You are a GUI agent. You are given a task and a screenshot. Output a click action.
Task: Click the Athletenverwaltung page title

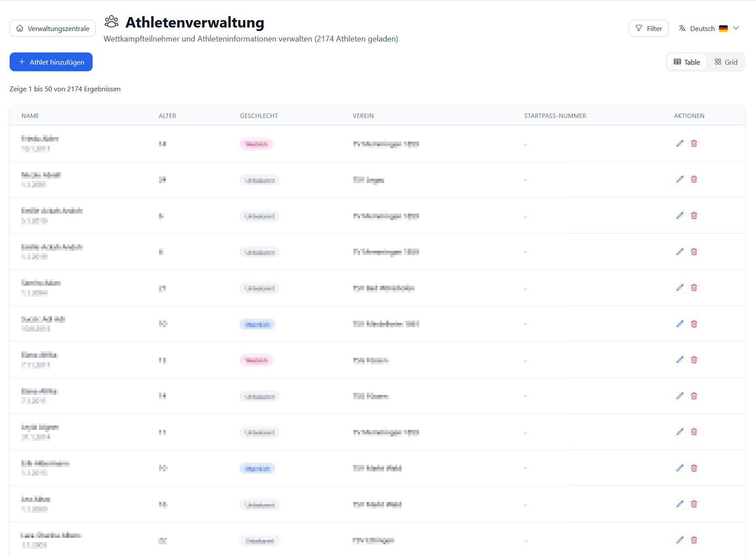(x=195, y=22)
